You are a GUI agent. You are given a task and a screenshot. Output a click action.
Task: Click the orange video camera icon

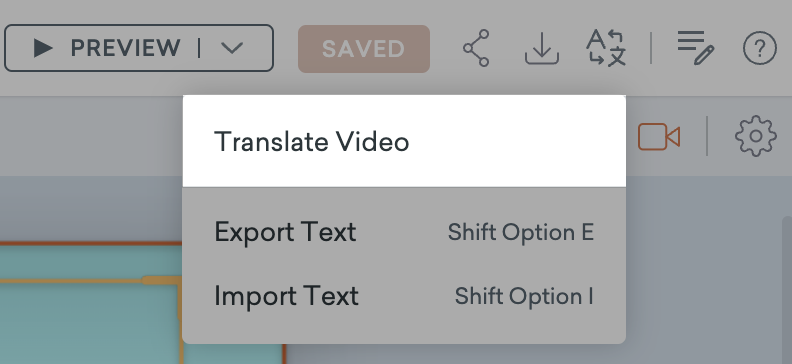tap(659, 137)
